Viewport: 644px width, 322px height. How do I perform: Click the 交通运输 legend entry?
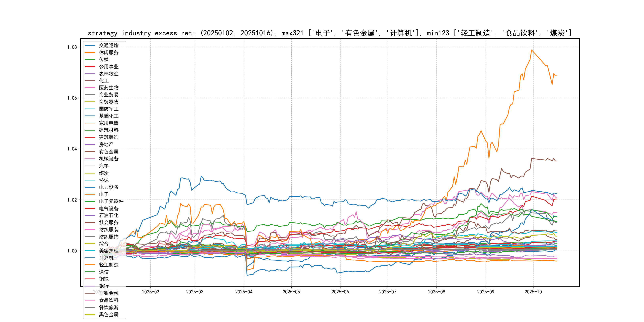tap(109, 46)
